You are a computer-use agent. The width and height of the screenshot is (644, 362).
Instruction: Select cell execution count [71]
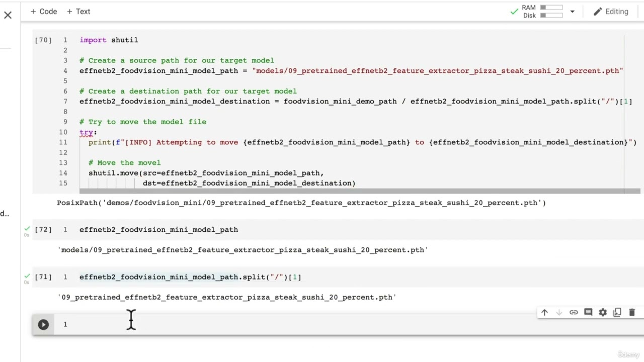pos(43,277)
